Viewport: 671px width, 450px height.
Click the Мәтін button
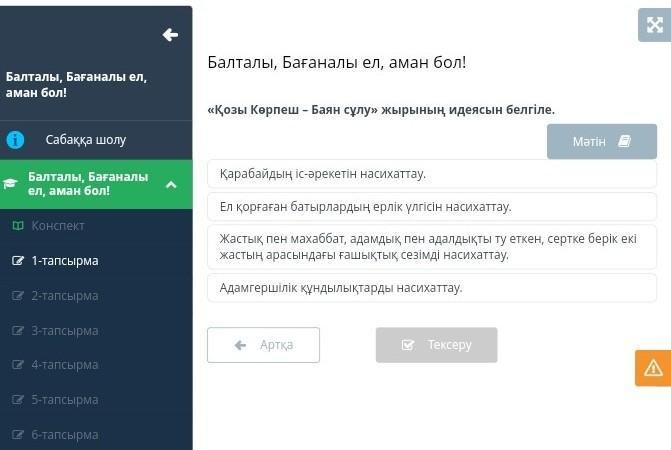pos(601,142)
